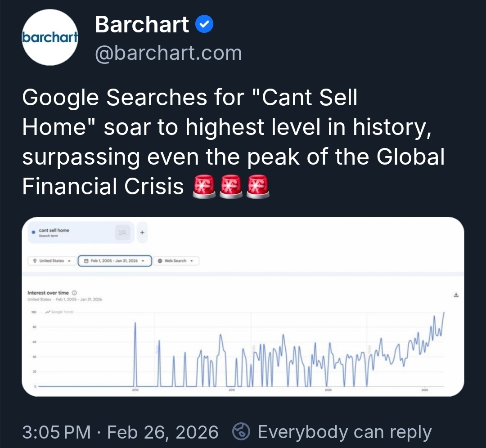
Task: Add a comparison with the plus button
Action: [x=142, y=233]
